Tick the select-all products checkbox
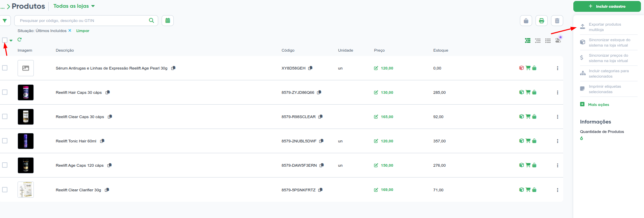This screenshot has height=218, width=644. click(5, 40)
